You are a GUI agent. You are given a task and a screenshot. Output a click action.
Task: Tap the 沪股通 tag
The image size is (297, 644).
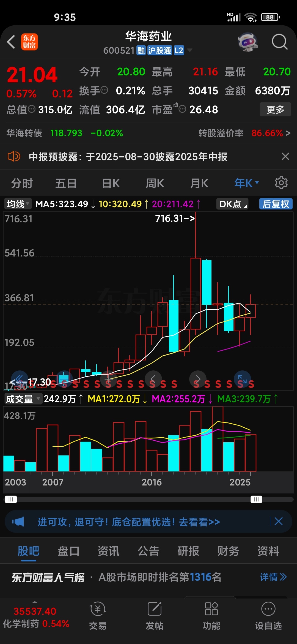click(x=159, y=50)
